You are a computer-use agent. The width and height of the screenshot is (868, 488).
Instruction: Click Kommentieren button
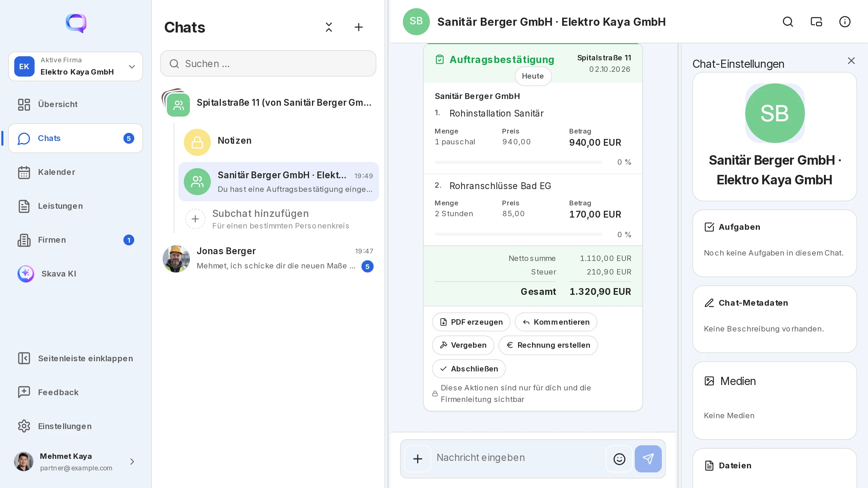pos(556,322)
